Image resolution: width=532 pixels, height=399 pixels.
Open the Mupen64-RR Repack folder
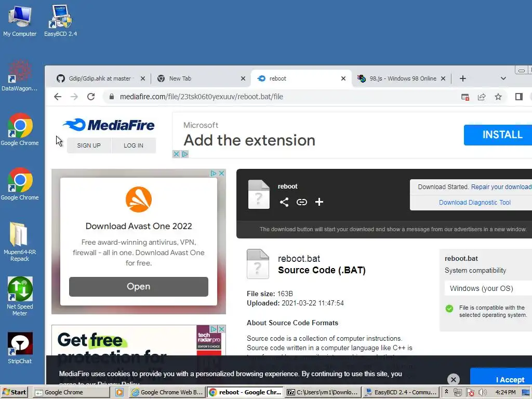tap(20, 242)
